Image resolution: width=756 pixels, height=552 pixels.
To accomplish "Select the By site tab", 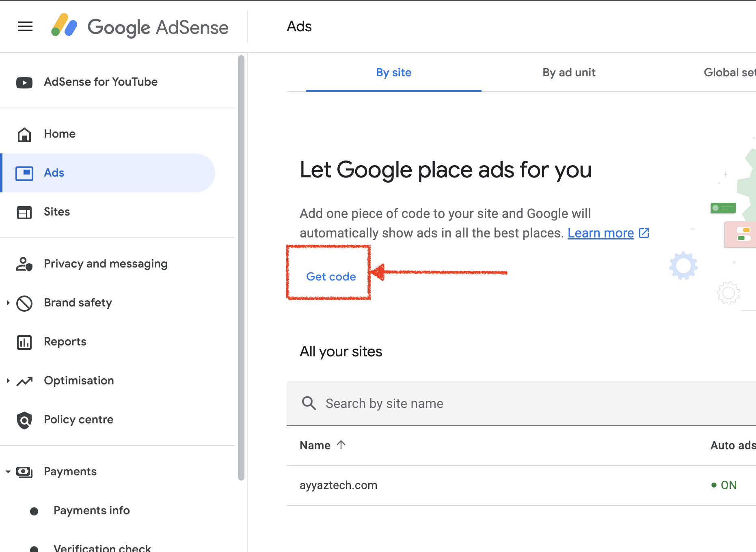I will click(393, 73).
